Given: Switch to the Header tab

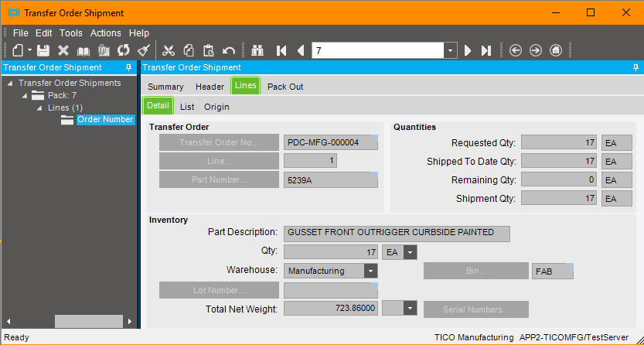Looking at the screenshot, I should point(210,87).
